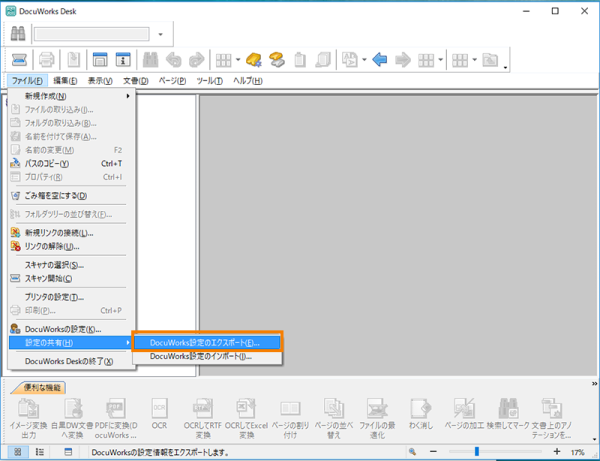Select スキャン開始(C) menu item
Screen dimensions: 600x461
[71, 278]
